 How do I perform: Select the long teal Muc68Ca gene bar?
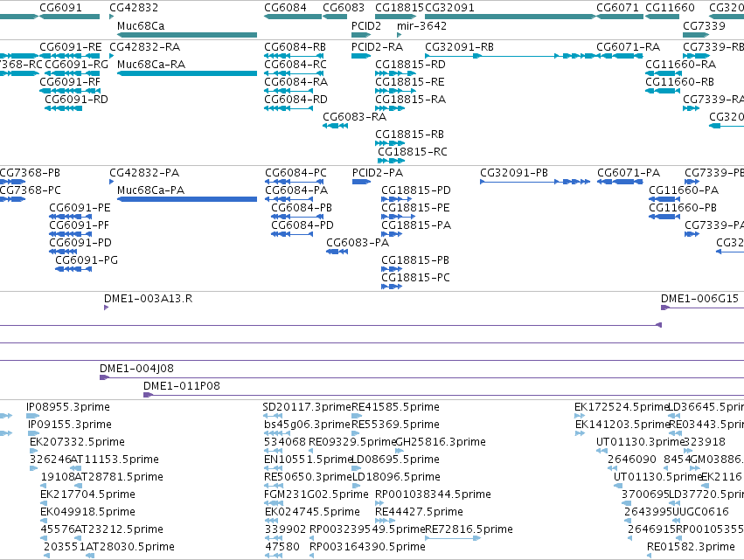click(187, 35)
